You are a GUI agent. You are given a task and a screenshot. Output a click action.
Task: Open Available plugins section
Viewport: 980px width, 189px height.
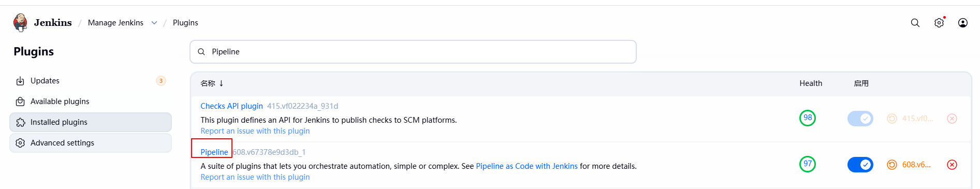tap(91, 101)
